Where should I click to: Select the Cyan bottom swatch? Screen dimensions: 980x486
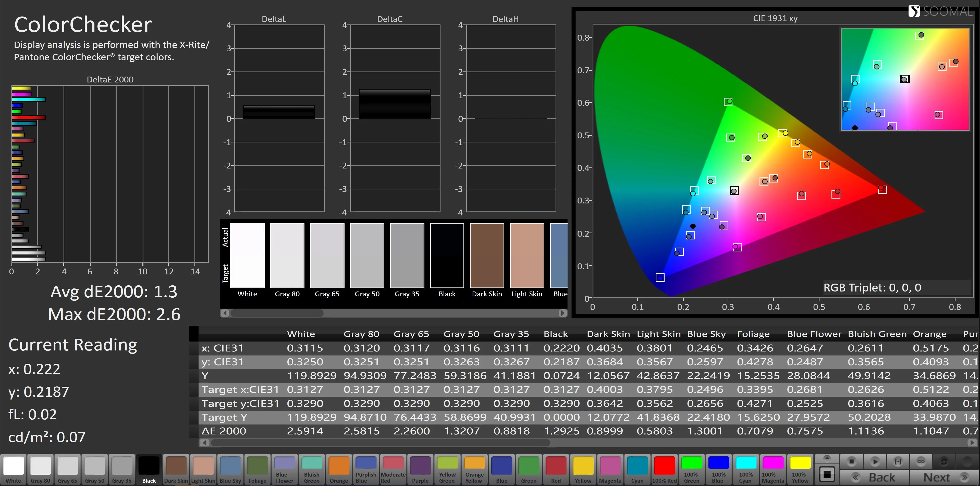click(637, 469)
